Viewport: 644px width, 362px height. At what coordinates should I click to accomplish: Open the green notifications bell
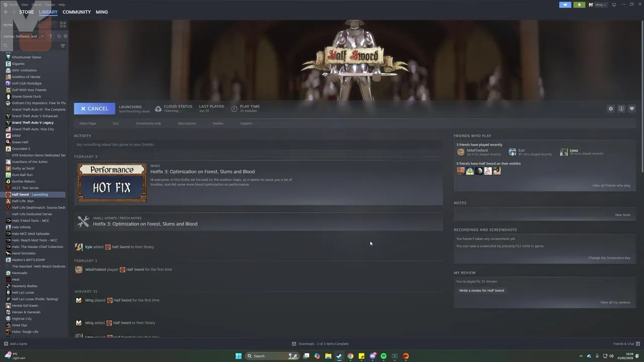click(x=579, y=5)
